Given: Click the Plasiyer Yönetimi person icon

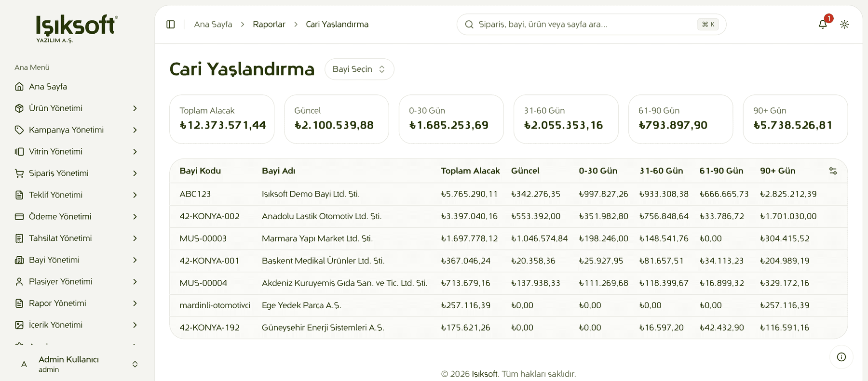Looking at the screenshot, I should click(x=19, y=282).
